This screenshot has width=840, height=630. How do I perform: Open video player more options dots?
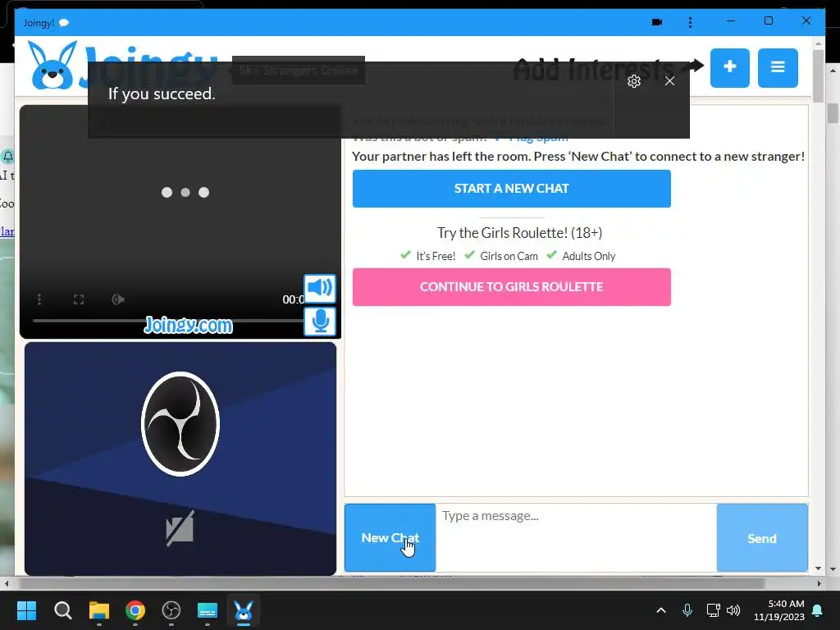[39, 299]
